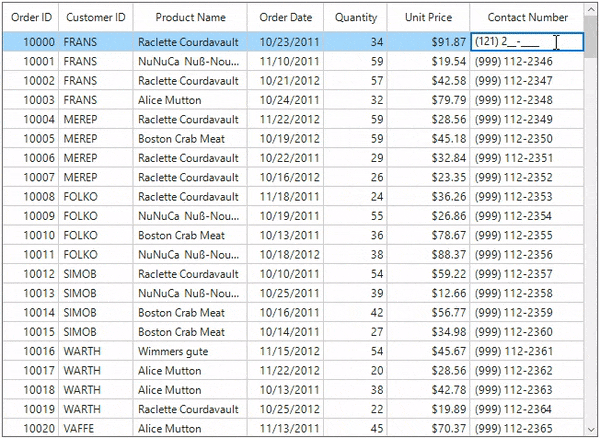Click unit price $23.35
Screen dimensions: 600x438
[428, 177]
